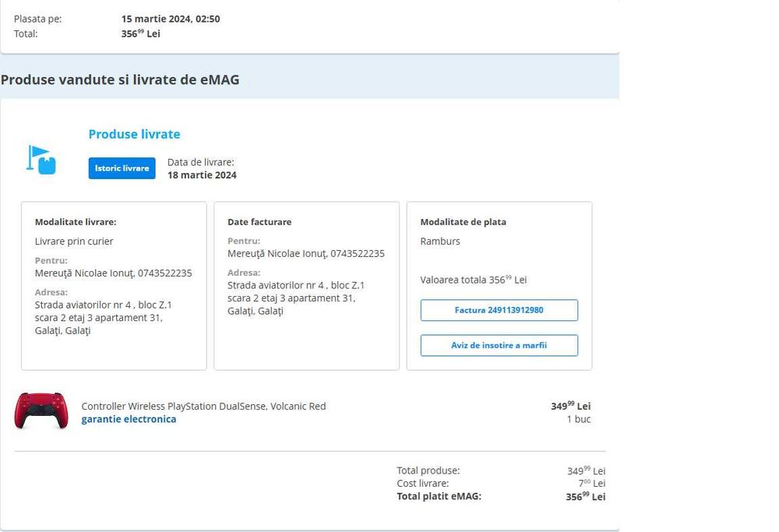Select the top order total 356 Lei

tap(140, 33)
